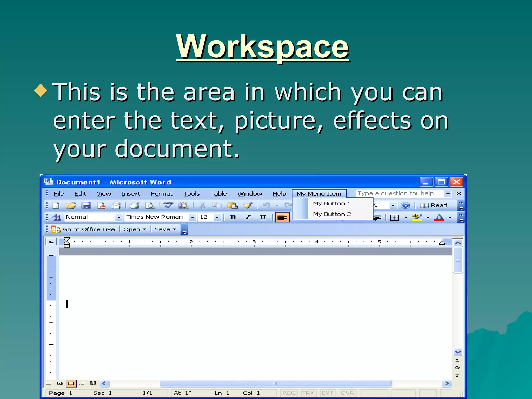Click the vertical scrollbar thumb
The height and width of the screenshot is (399, 532).
(x=458, y=260)
